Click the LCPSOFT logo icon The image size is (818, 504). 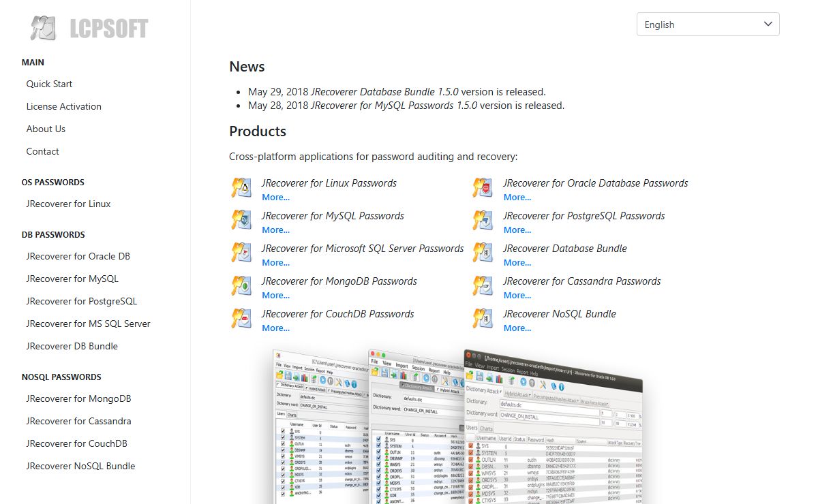[44, 27]
